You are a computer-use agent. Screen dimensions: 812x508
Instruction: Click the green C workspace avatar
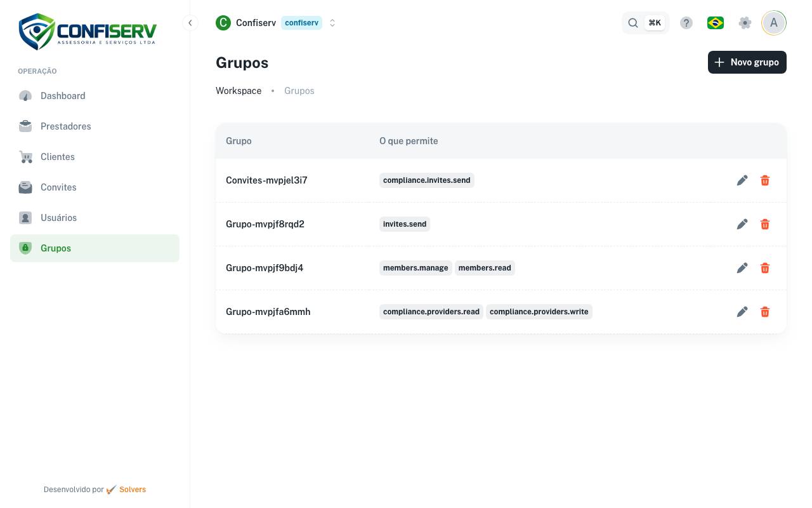(223, 23)
